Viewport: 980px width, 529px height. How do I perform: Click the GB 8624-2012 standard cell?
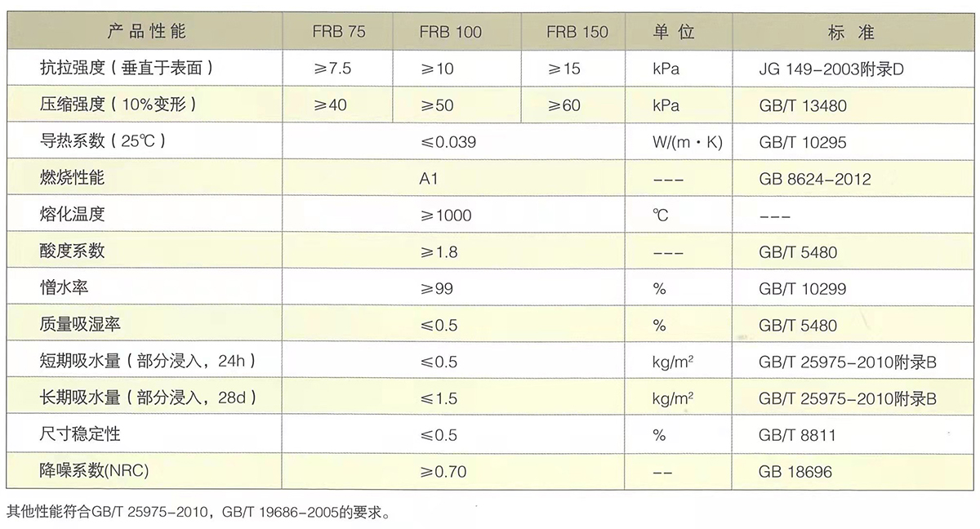click(x=814, y=179)
